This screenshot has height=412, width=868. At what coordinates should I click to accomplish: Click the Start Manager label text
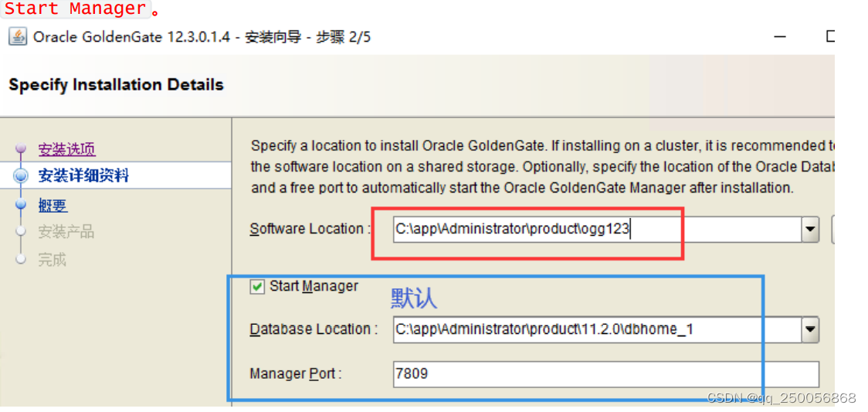[314, 286]
